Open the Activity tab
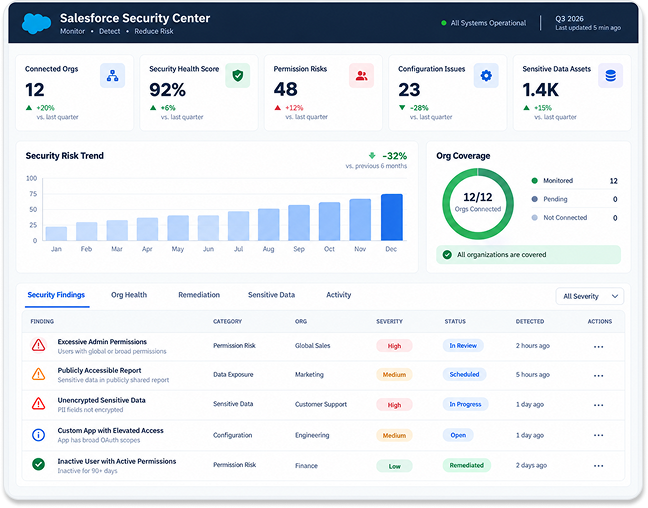The height and width of the screenshot is (508, 648). click(338, 295)
